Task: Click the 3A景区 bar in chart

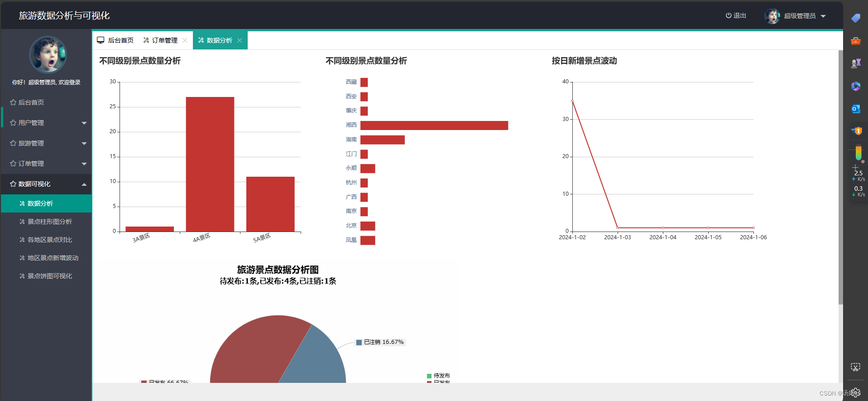Action: click(x=149, y=229)
